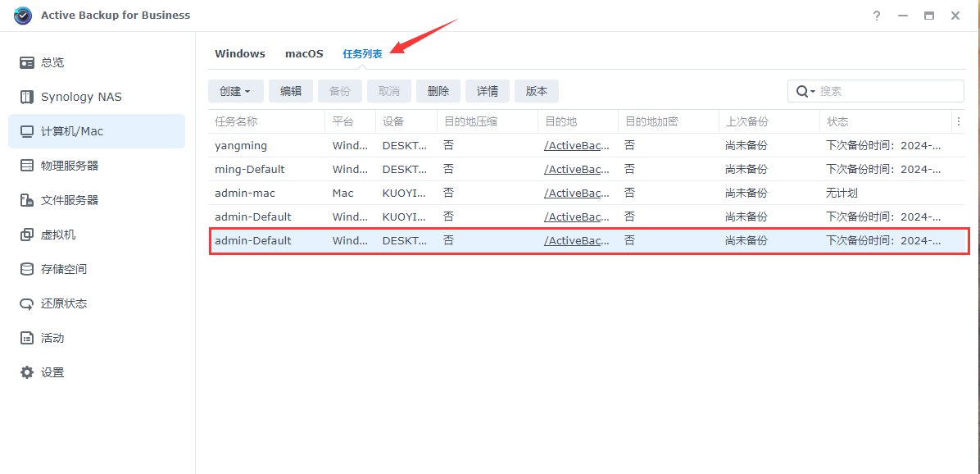Click the 存储空间 storage icon
The width and height of the screenshot is (980, 474).
point(27,269)
